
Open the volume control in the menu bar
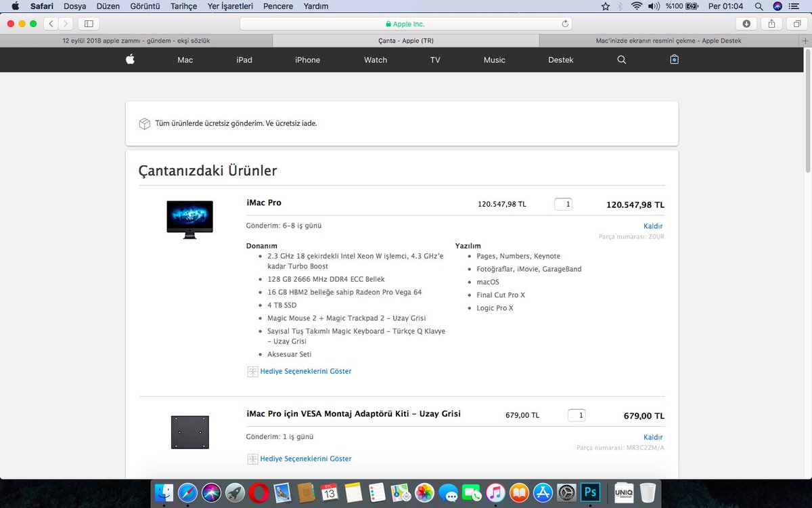(x=654, y=6)
